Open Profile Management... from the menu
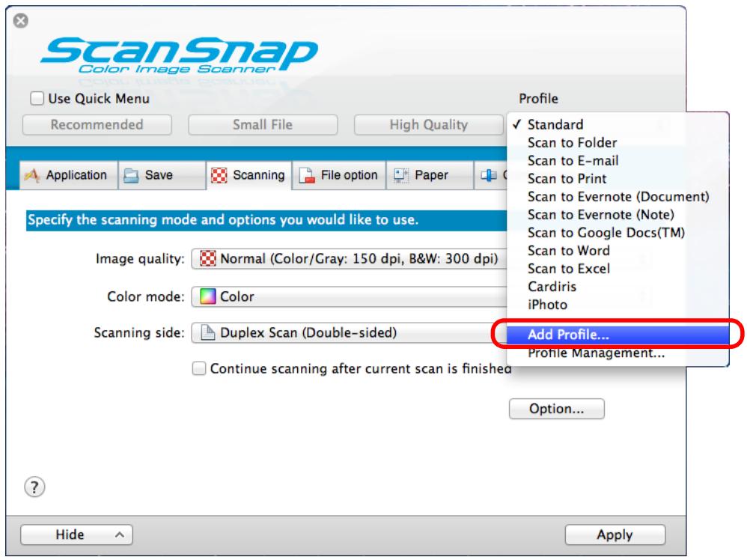Viewport: 747px width, 560px height. click(618, 353)
